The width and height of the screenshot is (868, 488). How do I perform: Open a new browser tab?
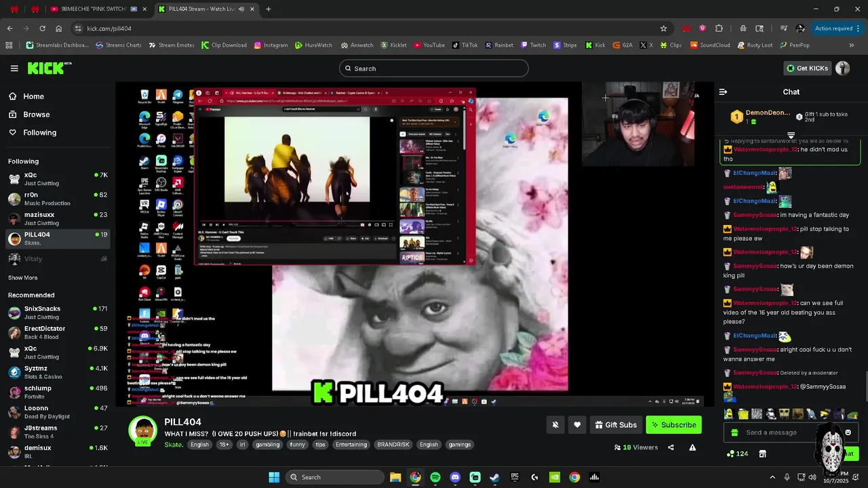269,9
